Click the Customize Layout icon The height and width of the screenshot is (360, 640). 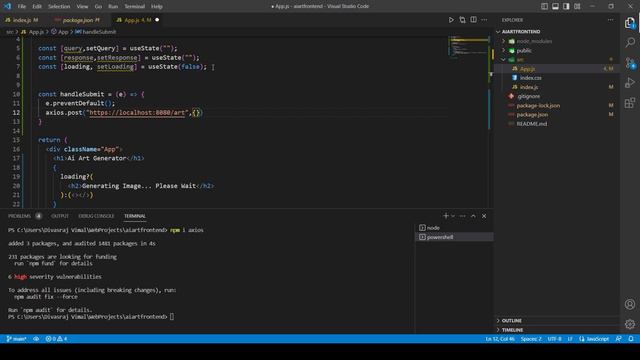coord(577,6)
